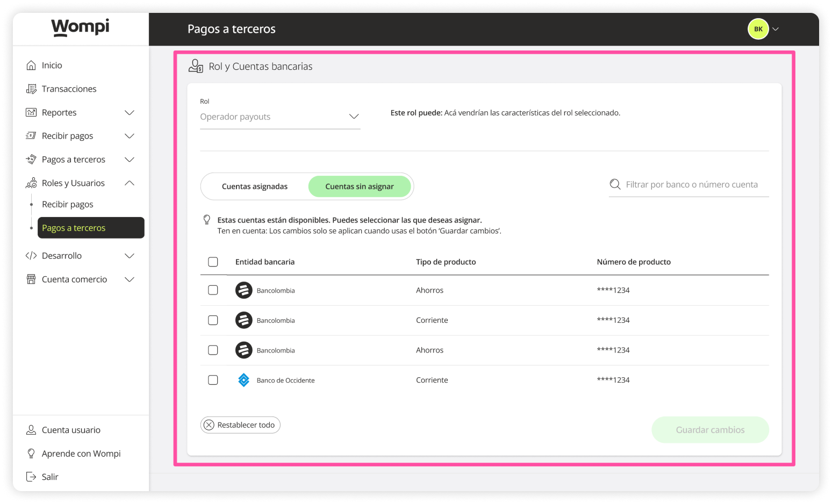Open Transacciones via its sidebar icon

[31, 89]
